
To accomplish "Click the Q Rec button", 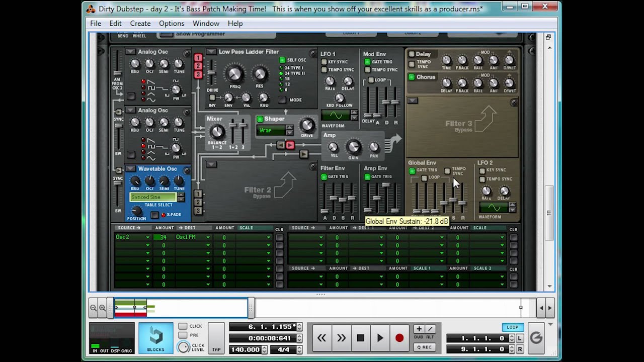I will [x=424, y=347].
